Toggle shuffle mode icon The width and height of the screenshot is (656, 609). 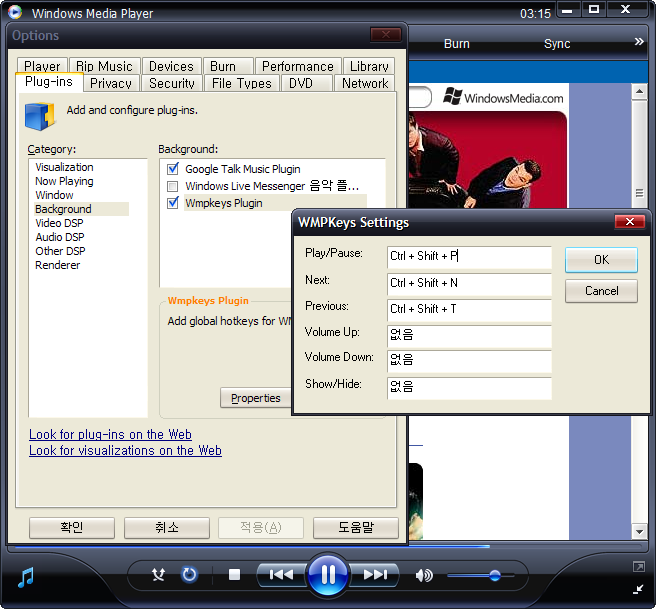158,575
